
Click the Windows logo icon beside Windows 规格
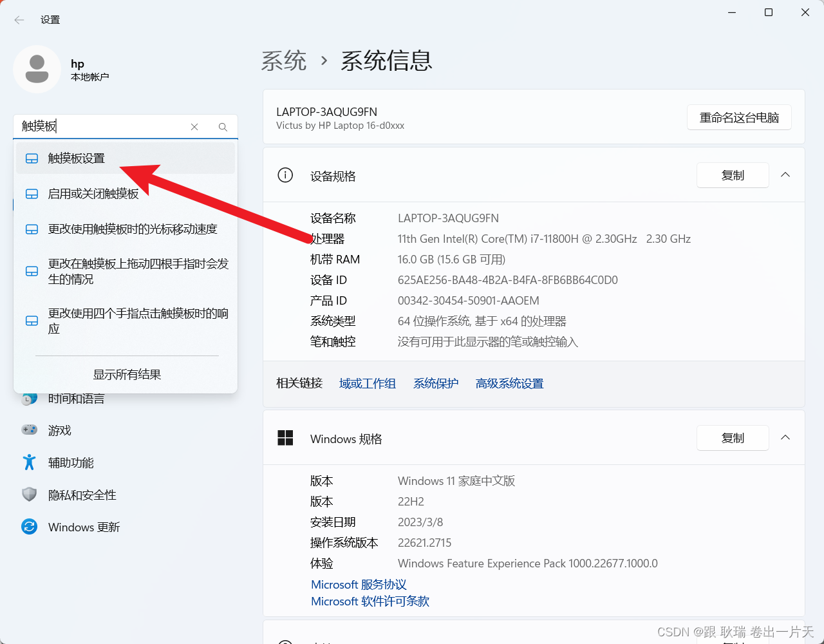click(285, 438)
